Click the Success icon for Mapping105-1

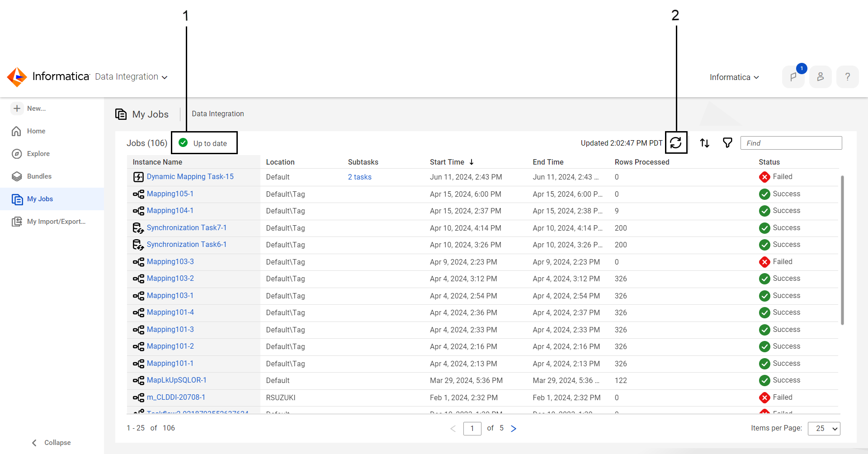[764, 194]
